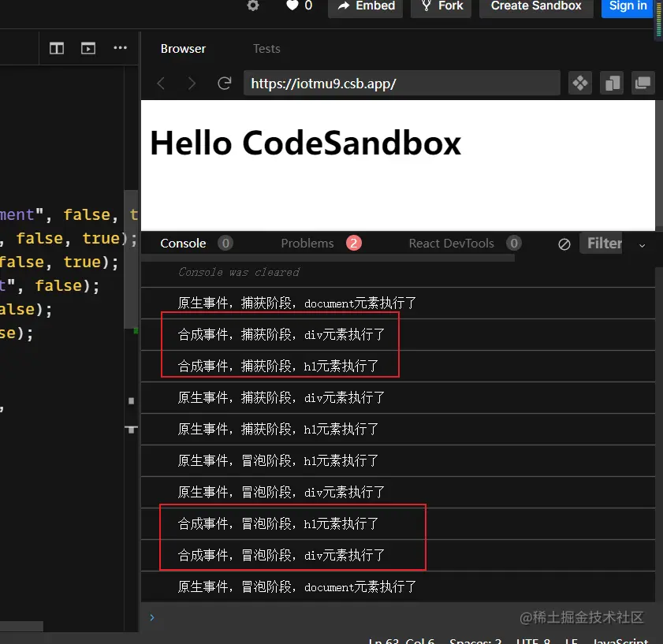Open the preview window icon in editor toolbar
The width and height of the screenshot is (663, 644).
pos(88,48)
